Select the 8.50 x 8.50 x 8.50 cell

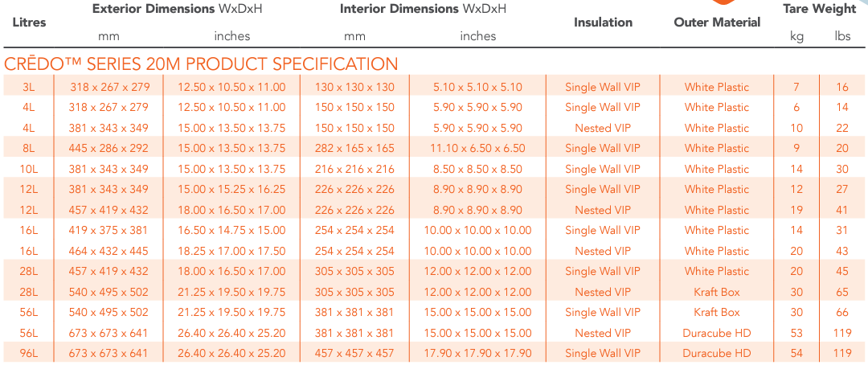(477, 169)
